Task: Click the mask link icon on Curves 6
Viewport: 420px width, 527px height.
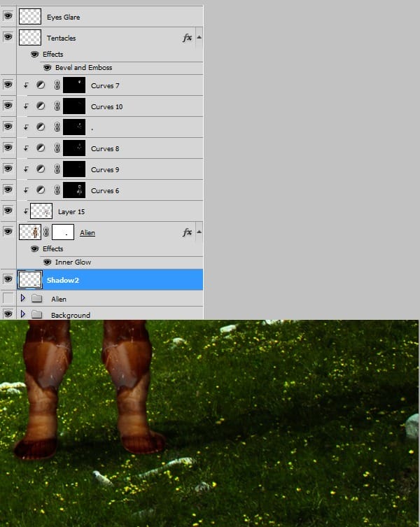Action: (x=57, y=190)
